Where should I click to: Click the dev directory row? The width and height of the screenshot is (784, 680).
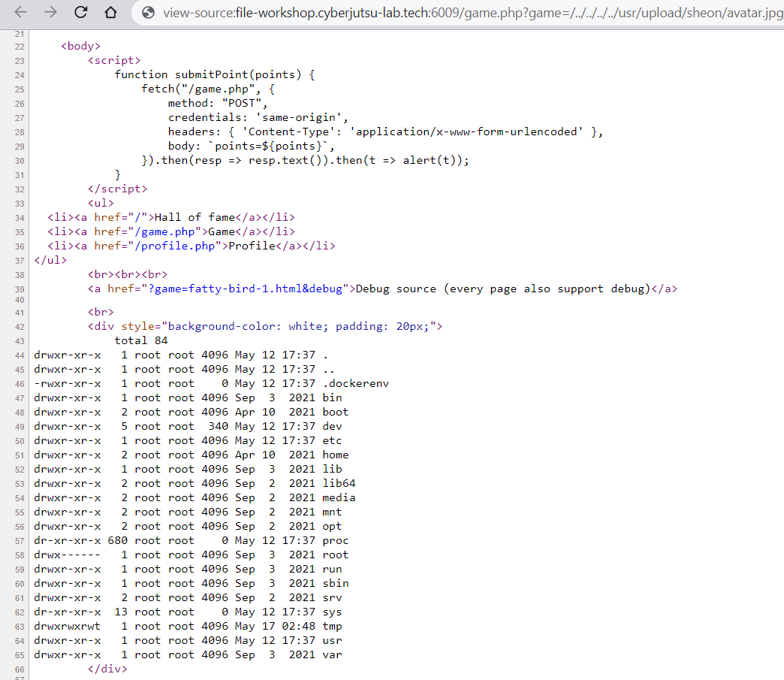[x=188, y=426]
